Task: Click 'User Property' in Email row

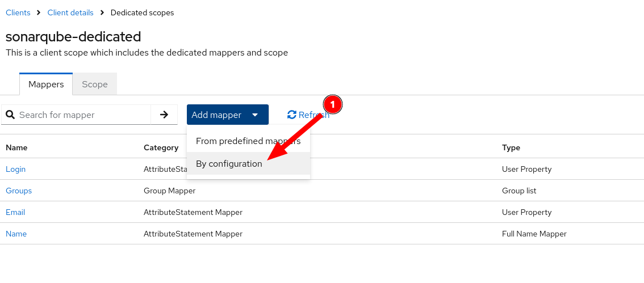Action: 526,212
